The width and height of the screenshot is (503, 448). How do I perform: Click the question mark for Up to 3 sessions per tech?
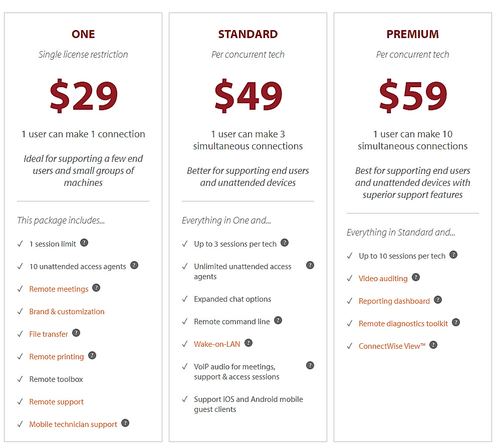pos(285,242)
